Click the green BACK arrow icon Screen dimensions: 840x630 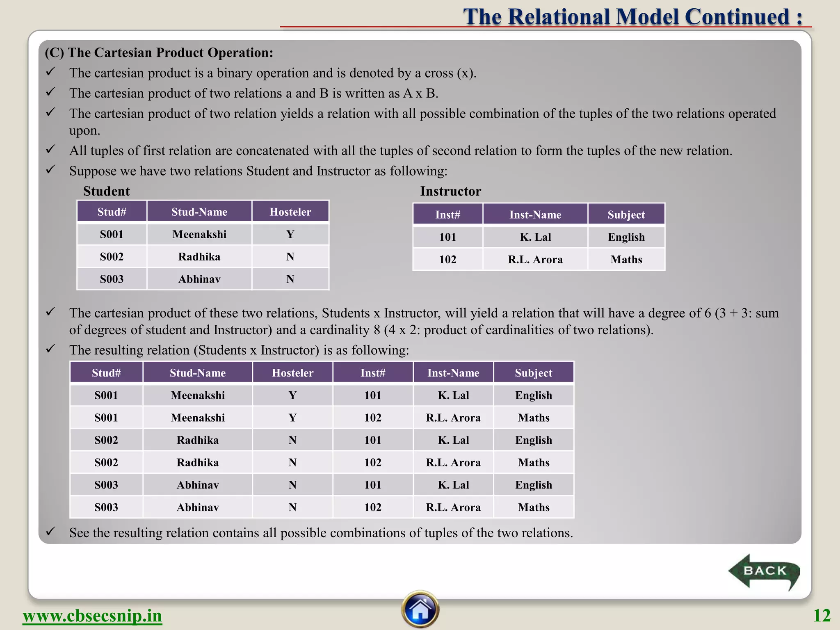[763, 571]
